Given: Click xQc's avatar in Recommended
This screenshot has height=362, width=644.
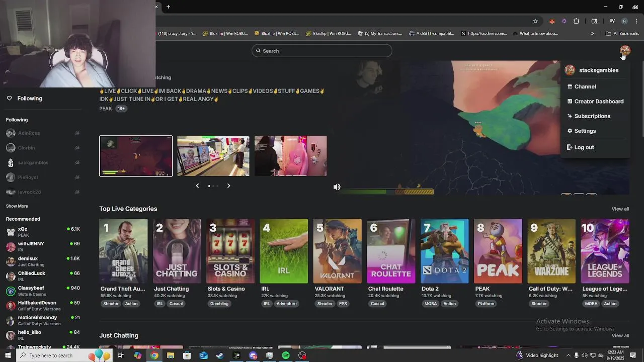Looking at the screenshot, I should 11,232.
